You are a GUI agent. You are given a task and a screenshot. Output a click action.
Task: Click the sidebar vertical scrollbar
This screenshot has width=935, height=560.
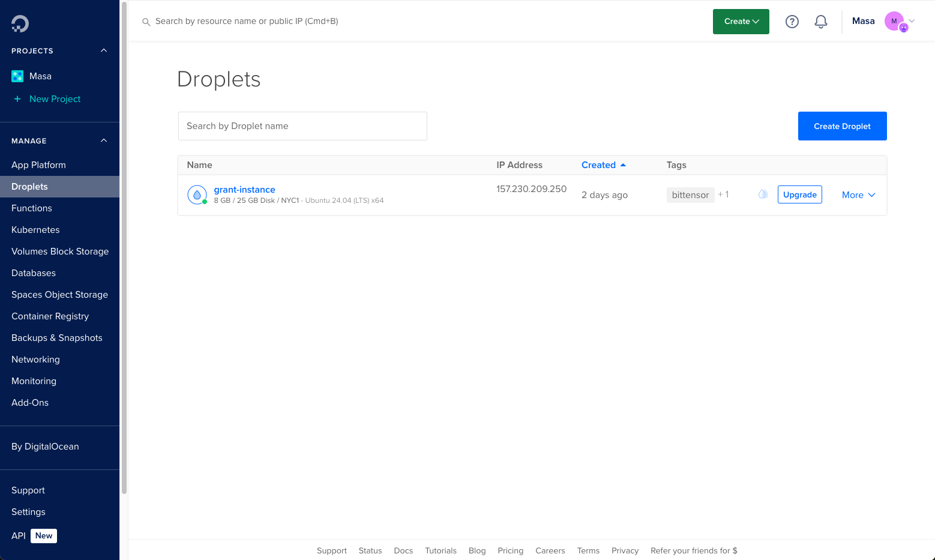tap(124, 247)
